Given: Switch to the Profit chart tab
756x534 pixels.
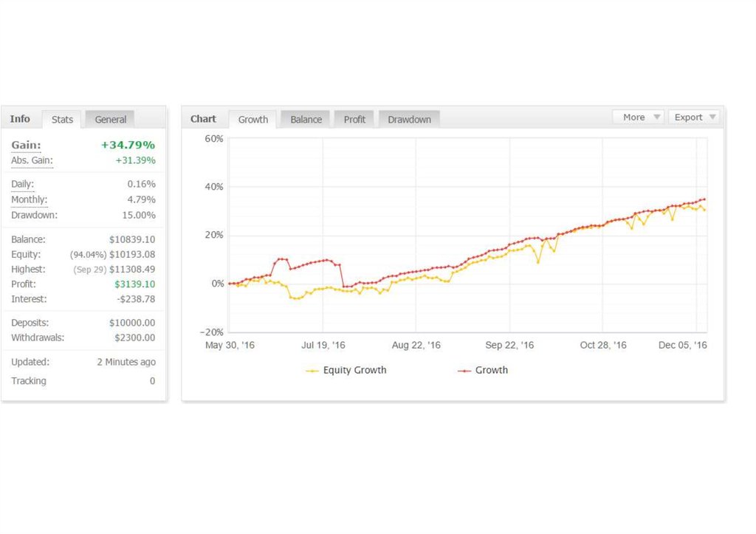Looking at the screenshot, I should pyautogui.click(x=354, y=119).
